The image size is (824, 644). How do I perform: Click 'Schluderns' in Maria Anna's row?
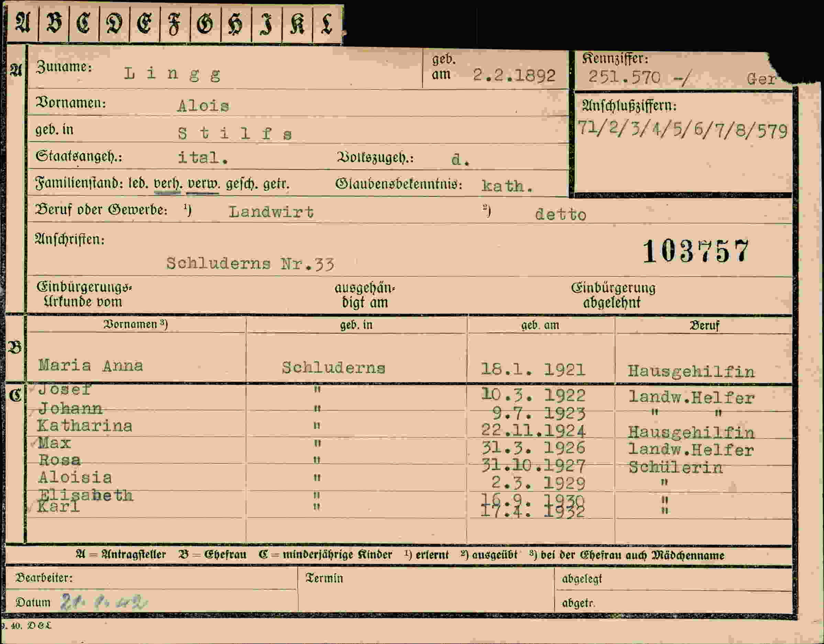tap(334, 367)
